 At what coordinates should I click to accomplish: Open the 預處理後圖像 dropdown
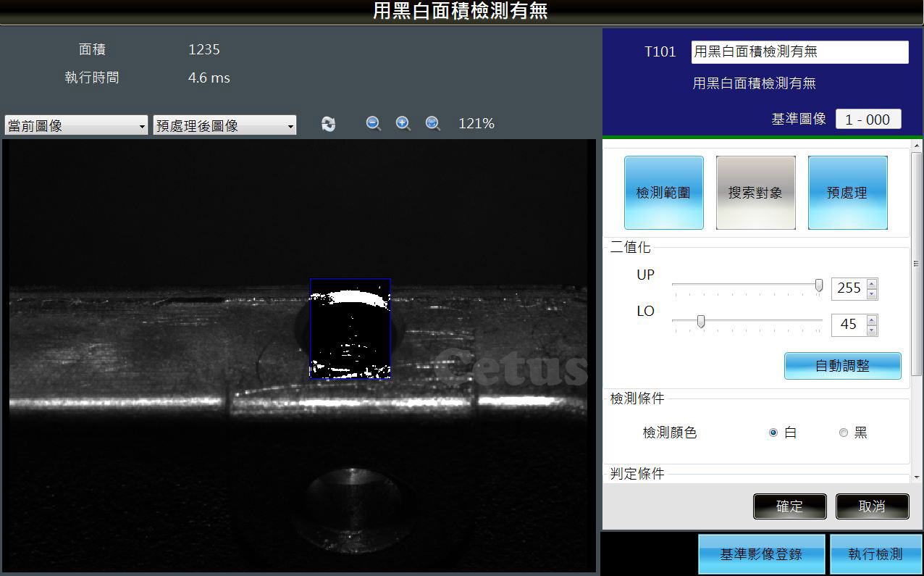pyautogui.click(x=224, y=125)
